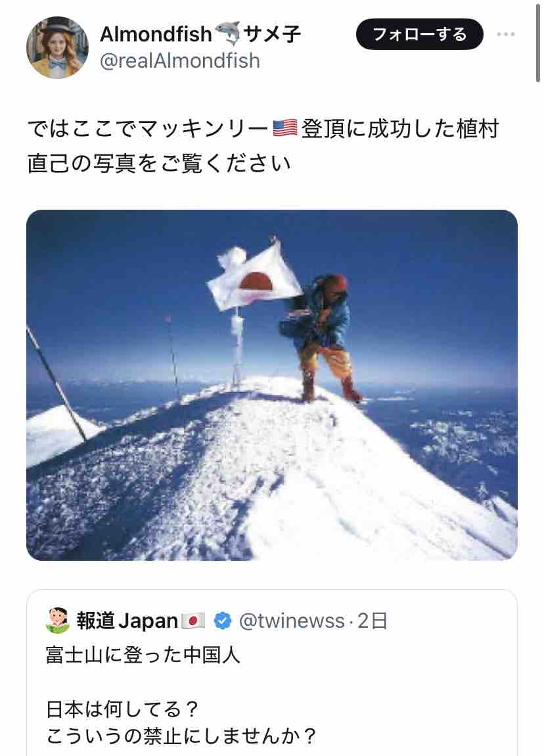Open the Almondfish display name
This screenshot has width=544, height=756.
point(156,34)
